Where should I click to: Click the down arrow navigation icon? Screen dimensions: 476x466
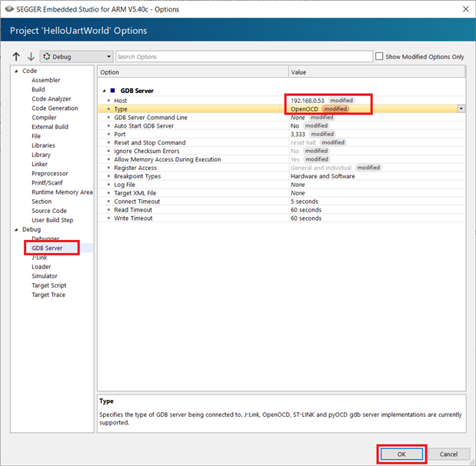[31, 56]
